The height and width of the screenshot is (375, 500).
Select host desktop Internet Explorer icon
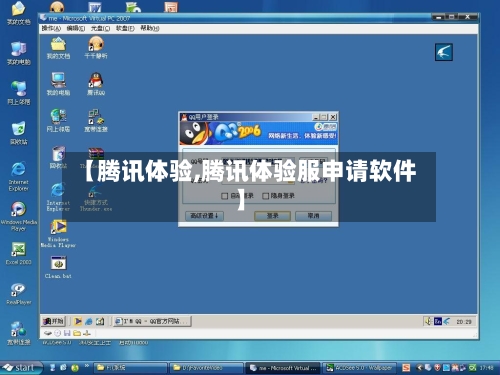coord(19,169)
